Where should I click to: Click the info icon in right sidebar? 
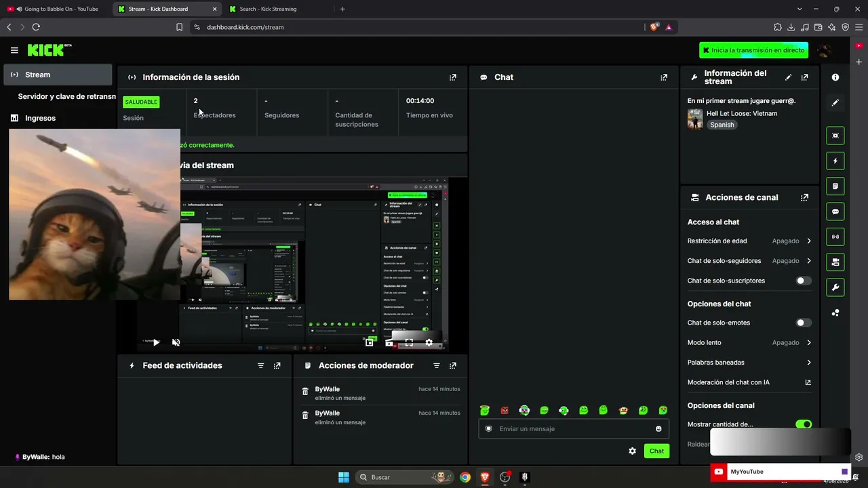[835, 77]
